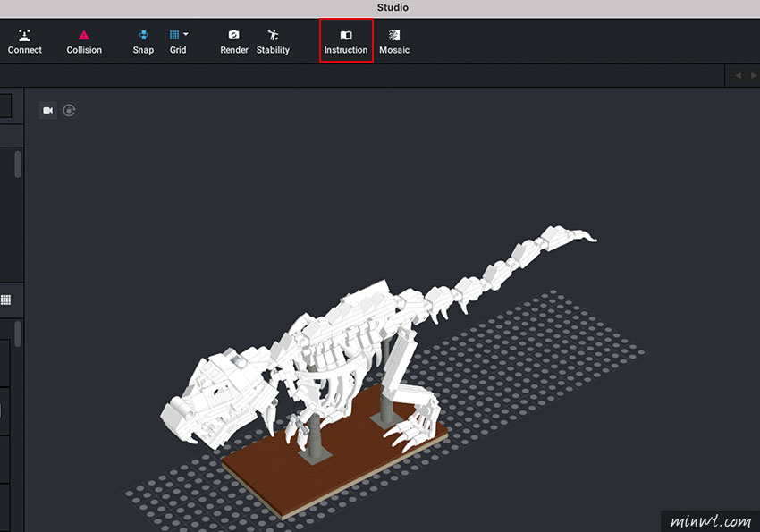Run the Stability check

[273, 42]
